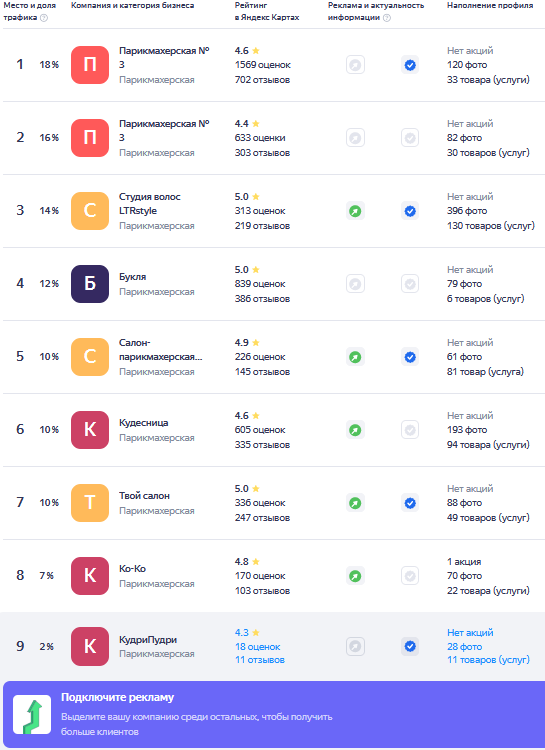Open the '28 фото' link for КудриПудри
Image resolution: width=545 pixels, height=750 pixels.
[465, 647]
